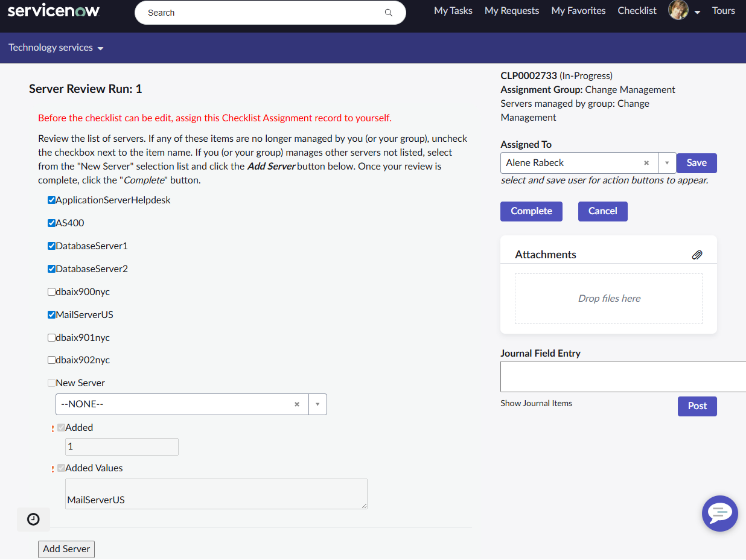Uncheck the MailServerUS server checkbox

51,314
